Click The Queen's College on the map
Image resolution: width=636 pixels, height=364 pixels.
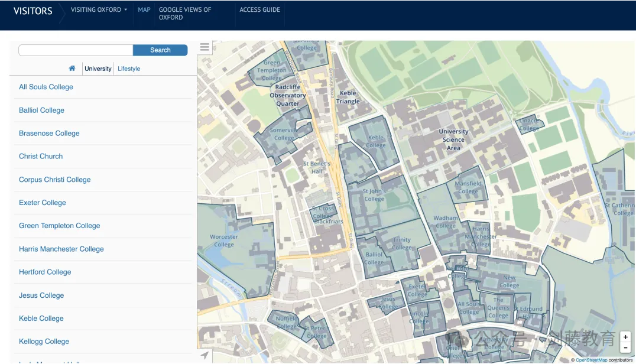tap(498, 308)
